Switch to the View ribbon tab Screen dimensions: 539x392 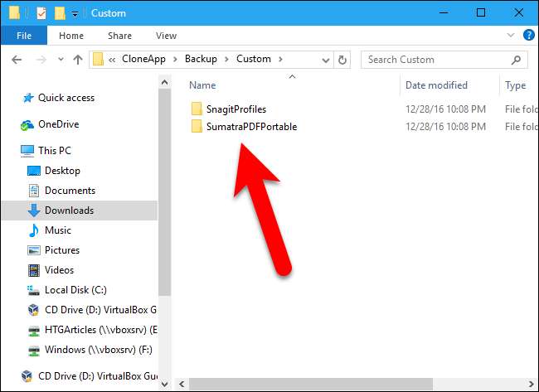pyautogui.click(x=166, y=36)
